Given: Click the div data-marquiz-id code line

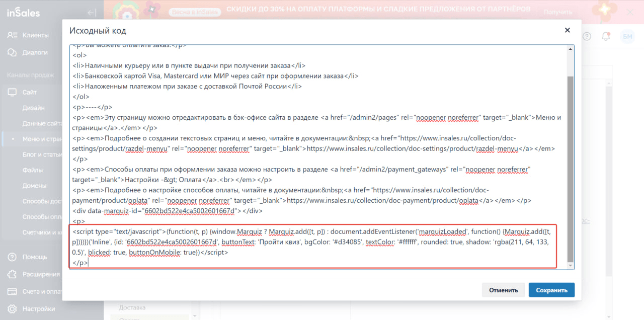Looking at the screenshot, I should pos(168,211).
